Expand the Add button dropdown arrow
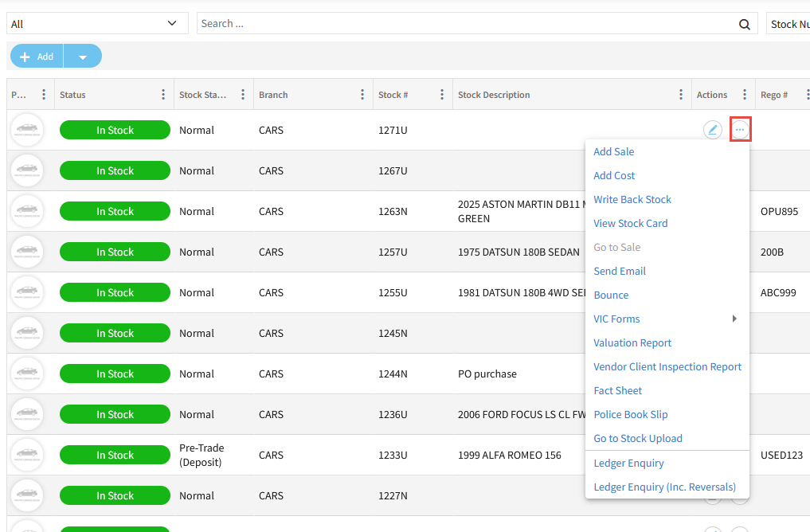 click(x=83, y=57)
